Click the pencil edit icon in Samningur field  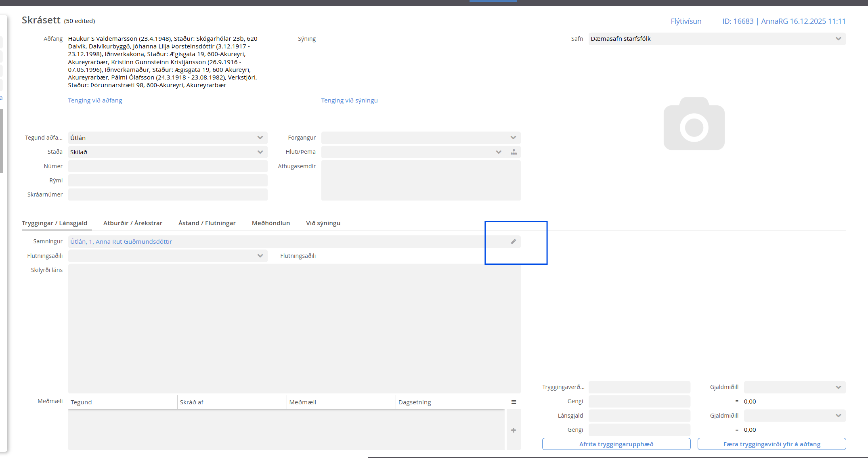click(513, 242)
